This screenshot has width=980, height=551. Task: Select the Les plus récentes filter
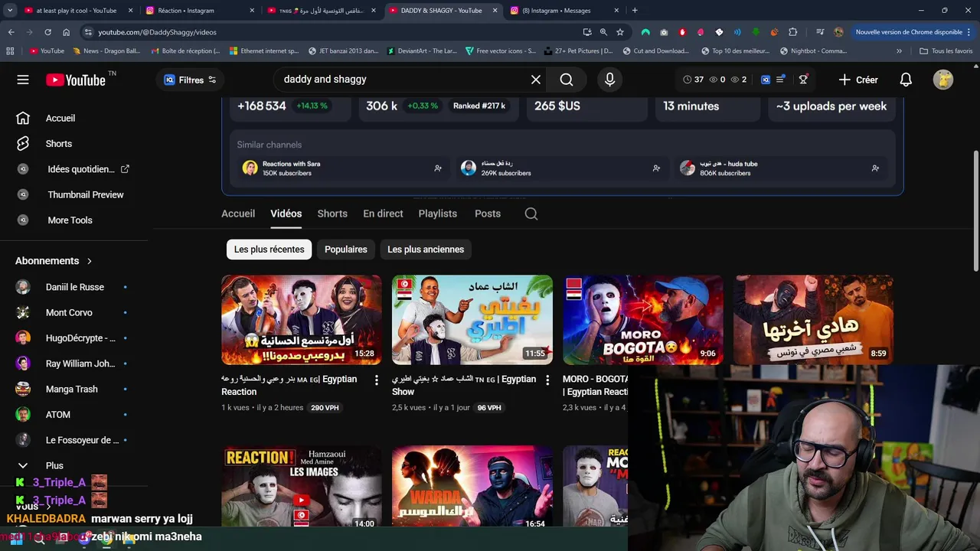pyautogui.click(x=269, y=249)
